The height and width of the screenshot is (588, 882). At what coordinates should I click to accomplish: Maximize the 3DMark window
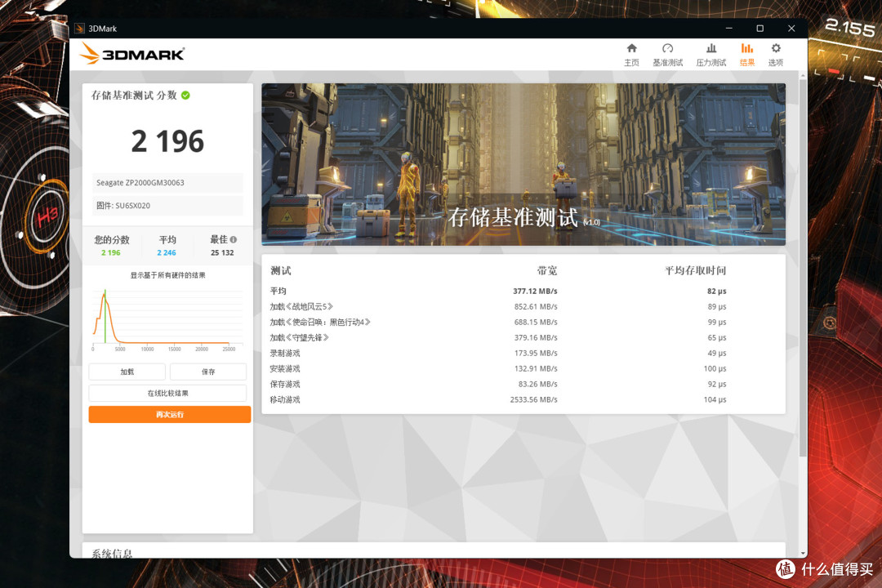[x=760, y=28]
